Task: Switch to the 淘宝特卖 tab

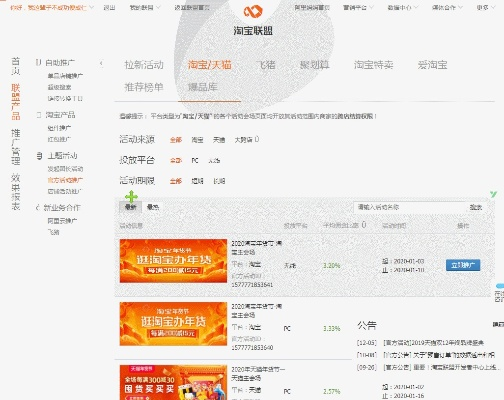Action: tap(373, 65)
